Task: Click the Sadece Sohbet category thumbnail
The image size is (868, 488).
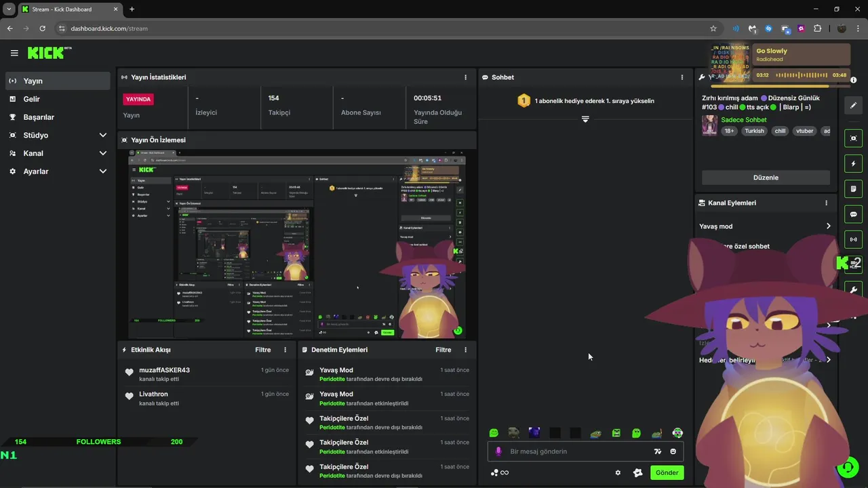Action: tap(709, 125)
